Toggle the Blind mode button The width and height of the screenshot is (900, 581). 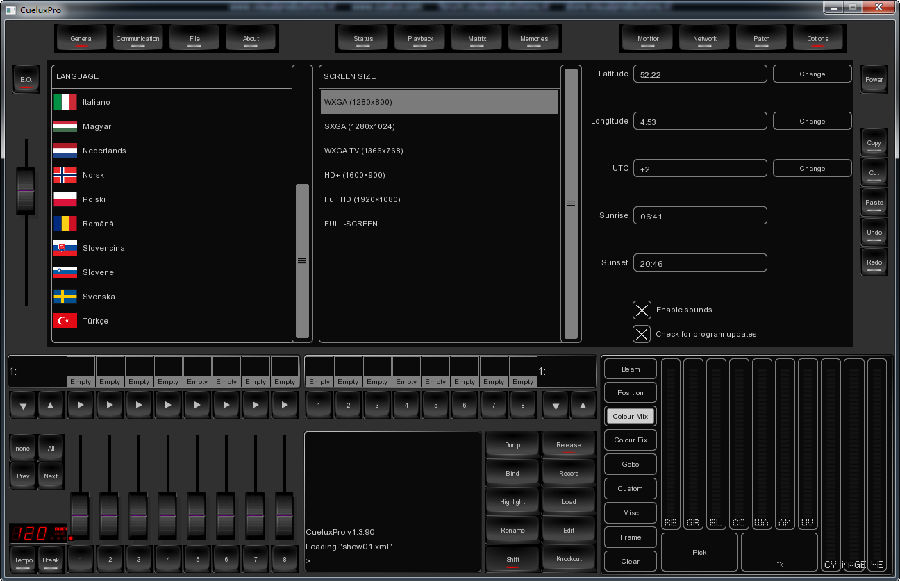tap(512, 473)
